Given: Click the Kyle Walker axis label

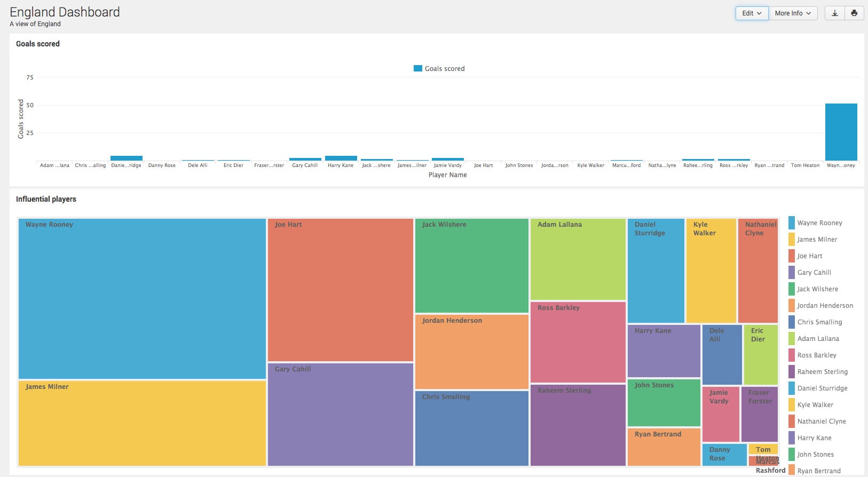Looking at the screenshot, I should tap(591, 165).
